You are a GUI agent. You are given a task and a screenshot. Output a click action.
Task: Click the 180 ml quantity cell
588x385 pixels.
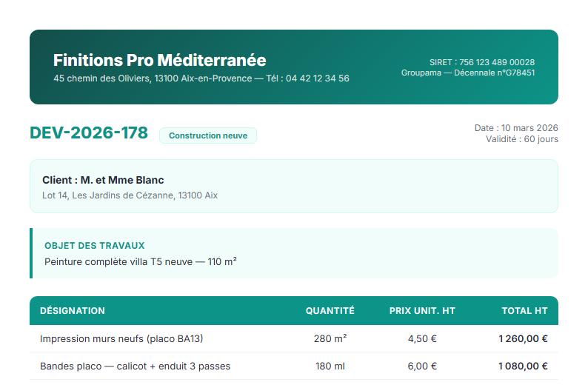click(x=330, y=366)
